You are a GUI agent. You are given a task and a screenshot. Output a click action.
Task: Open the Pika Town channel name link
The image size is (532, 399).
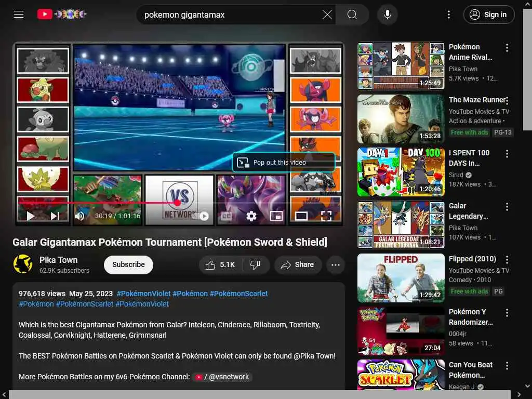58,260
